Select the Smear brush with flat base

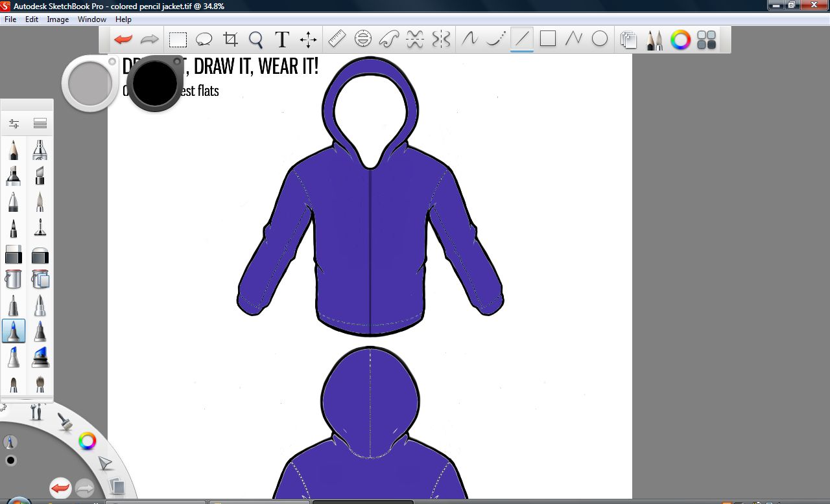40,227
